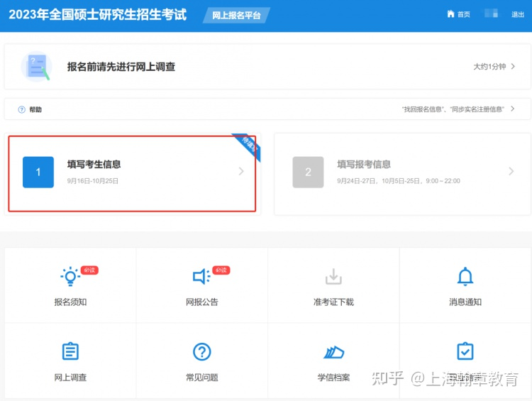
Task: Click the 网上调查 clipboard icon
Action: (70, 351)
